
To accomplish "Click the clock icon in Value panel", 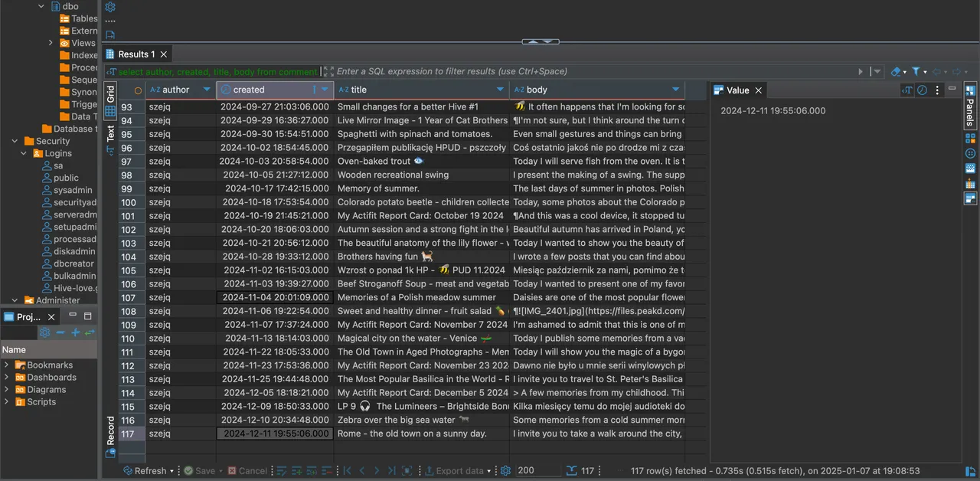I will 922,90.
